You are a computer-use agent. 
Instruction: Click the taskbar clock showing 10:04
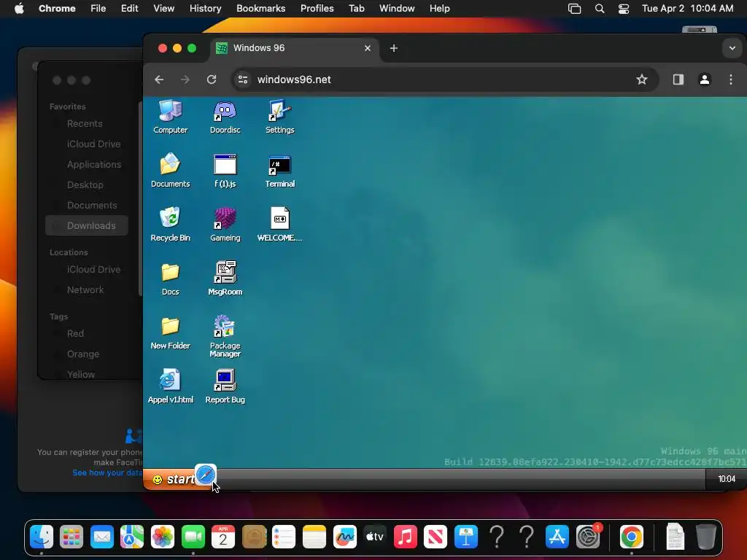point(727,479)
